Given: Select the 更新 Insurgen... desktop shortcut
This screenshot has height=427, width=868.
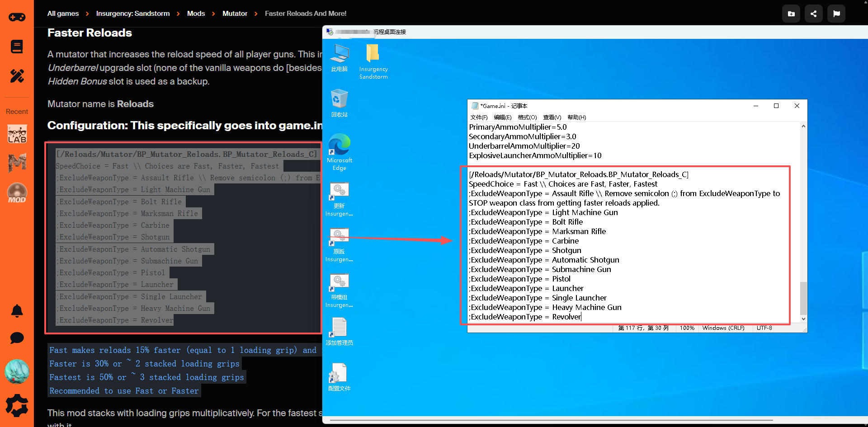Looking at the screenshot, I should pos(339,199).
